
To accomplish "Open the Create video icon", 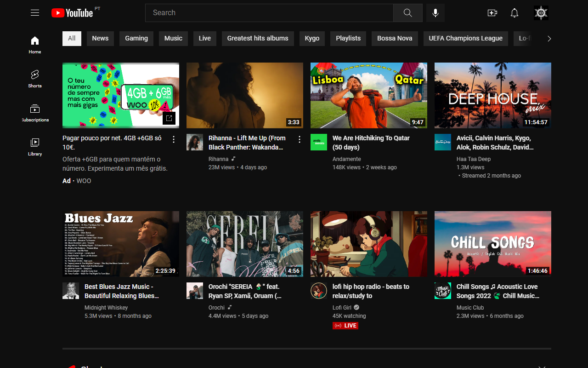I will pos(492,13).
